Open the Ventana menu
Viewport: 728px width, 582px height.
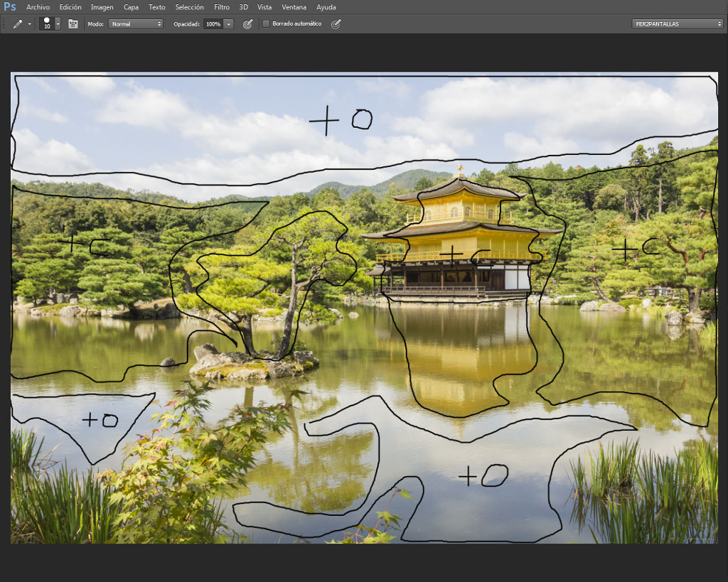[294, 7]
